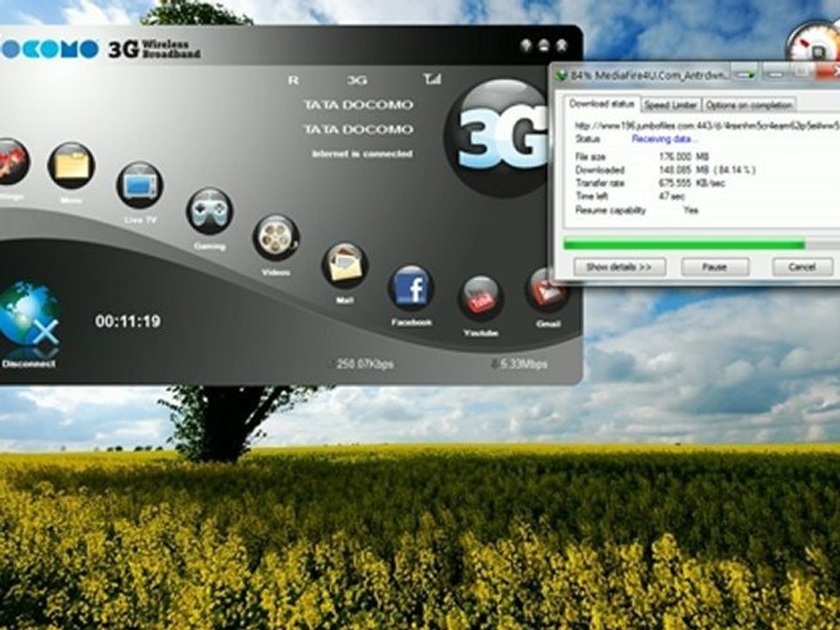Viewport: 840px width, 630px height.
Task: Minimize the Docomo 3G dialer window
Action: tap(543, 45)
